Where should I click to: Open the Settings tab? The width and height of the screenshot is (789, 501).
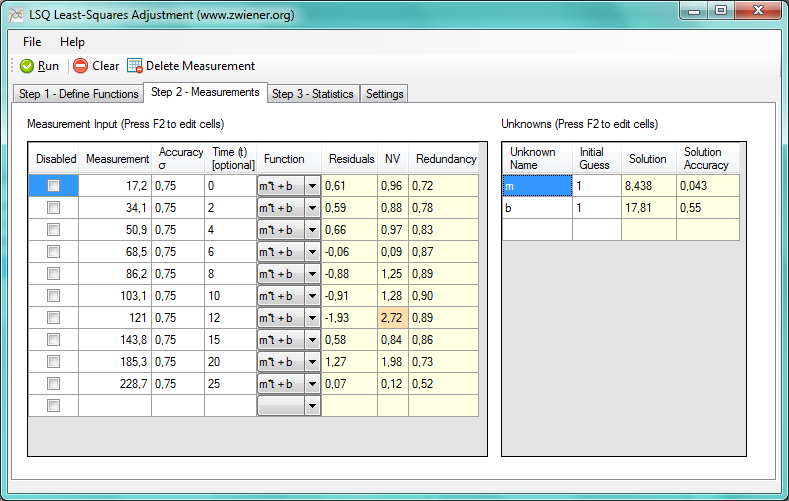(x=385, y=94)
